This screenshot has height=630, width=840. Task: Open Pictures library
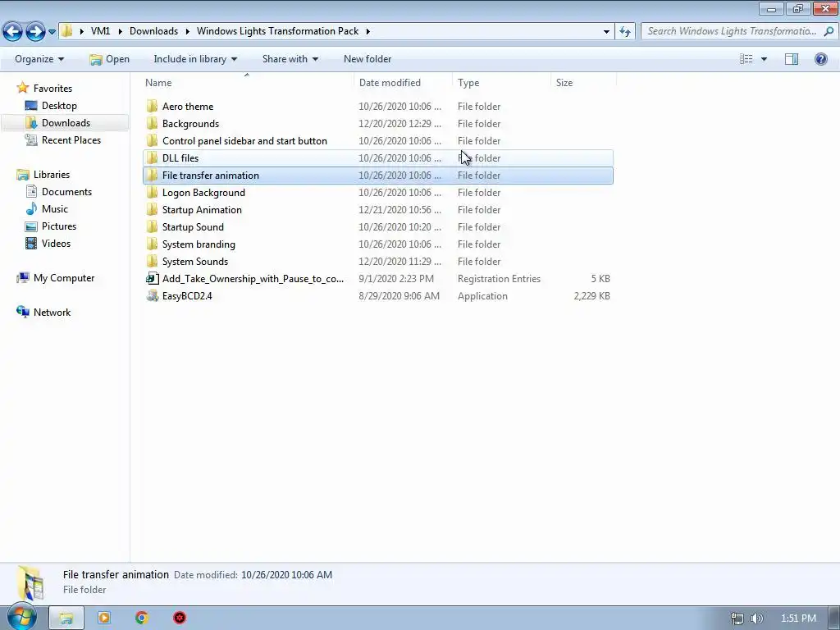[x=59, y=226]
